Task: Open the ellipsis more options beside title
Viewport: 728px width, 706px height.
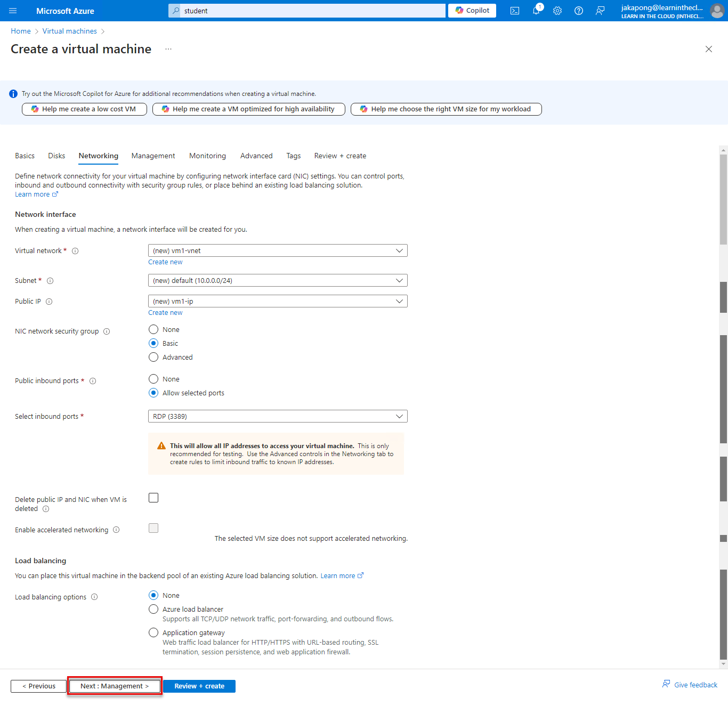Action: [168, 49]
